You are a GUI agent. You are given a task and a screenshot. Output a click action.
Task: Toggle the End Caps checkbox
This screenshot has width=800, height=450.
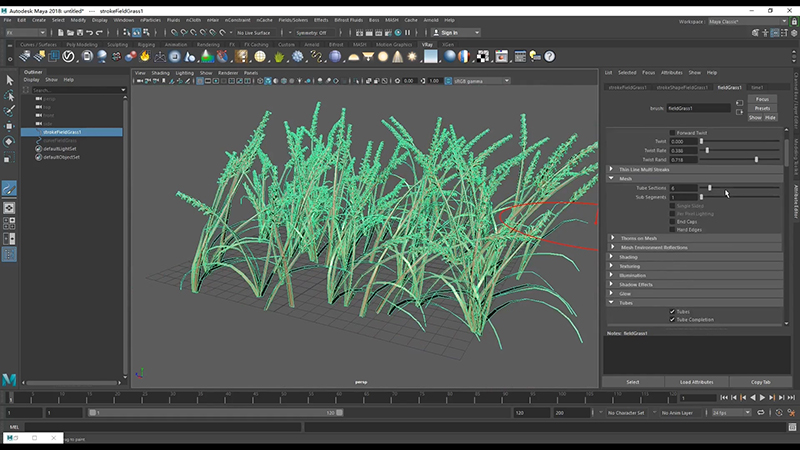tap(672, 221)
